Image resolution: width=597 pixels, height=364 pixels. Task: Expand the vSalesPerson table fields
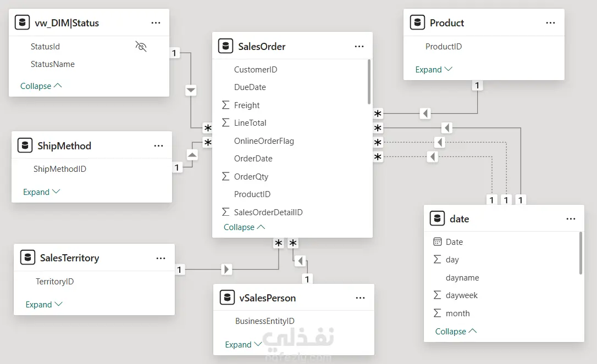(x=243, y=345)
